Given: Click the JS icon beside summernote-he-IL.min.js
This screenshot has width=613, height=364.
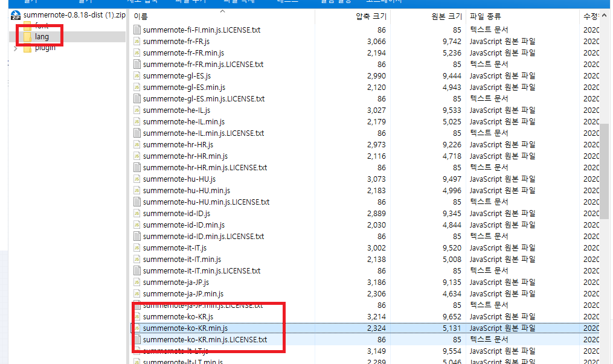Looking at the screenshot, I should point(137,121).
